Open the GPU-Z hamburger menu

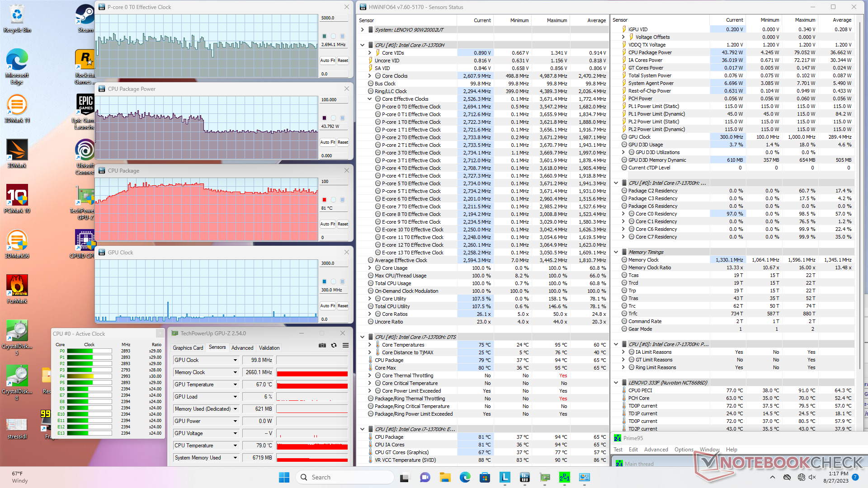[x=345, y=345]
